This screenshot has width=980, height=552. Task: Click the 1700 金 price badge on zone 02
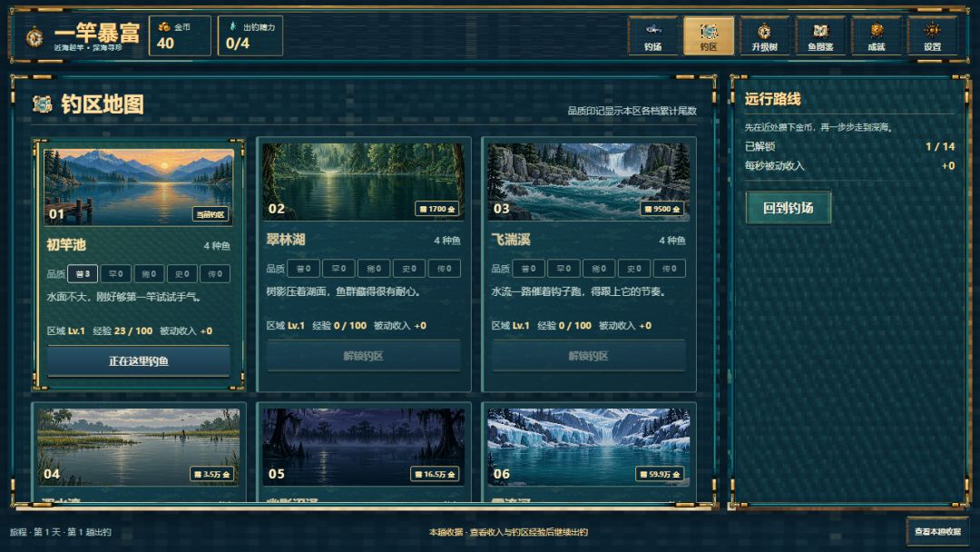coord(436,209)
